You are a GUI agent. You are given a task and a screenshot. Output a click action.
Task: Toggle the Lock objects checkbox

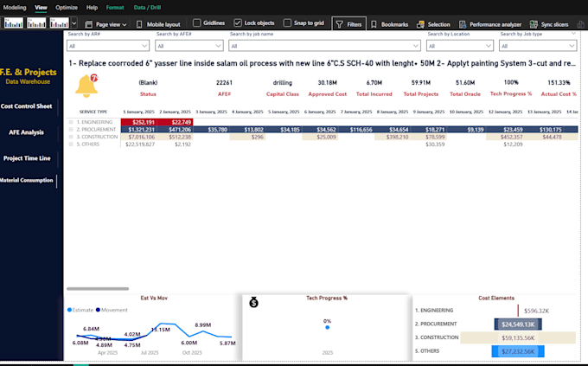pyautogui.click(x=238, y=22)
